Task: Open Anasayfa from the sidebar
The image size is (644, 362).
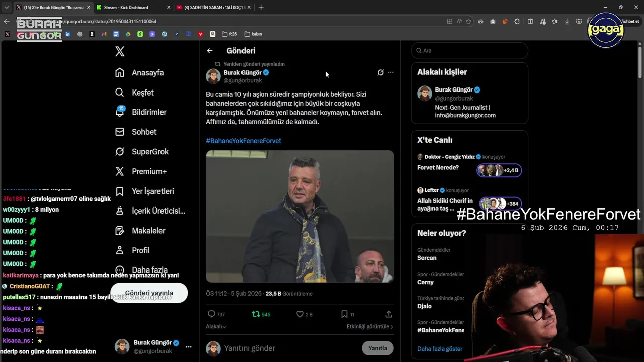Action: pos(139,73)
